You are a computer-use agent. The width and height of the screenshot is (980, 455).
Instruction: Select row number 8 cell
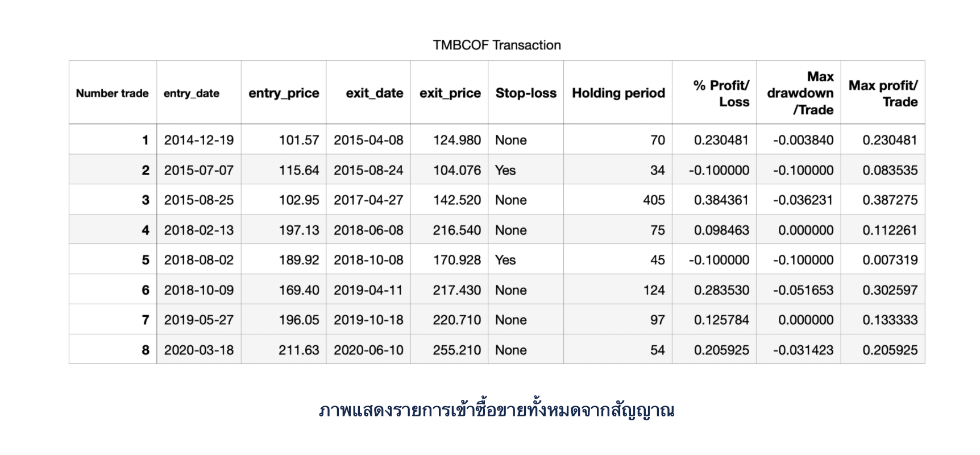[146, 350]
